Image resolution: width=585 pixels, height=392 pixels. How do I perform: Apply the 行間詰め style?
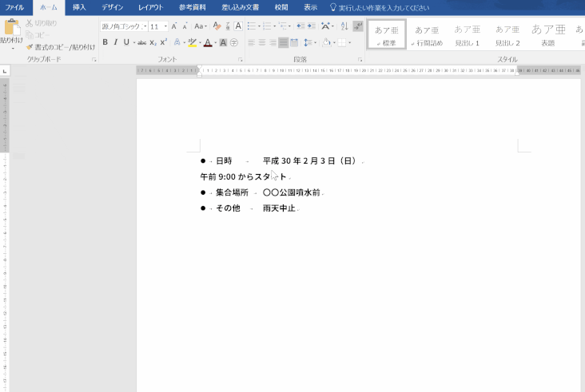click(428, 34)
